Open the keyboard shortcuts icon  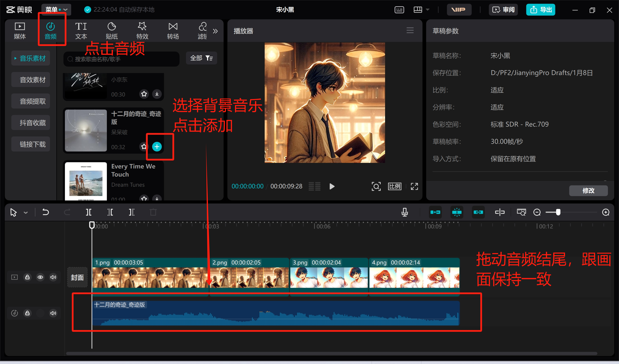click(399, 10)
